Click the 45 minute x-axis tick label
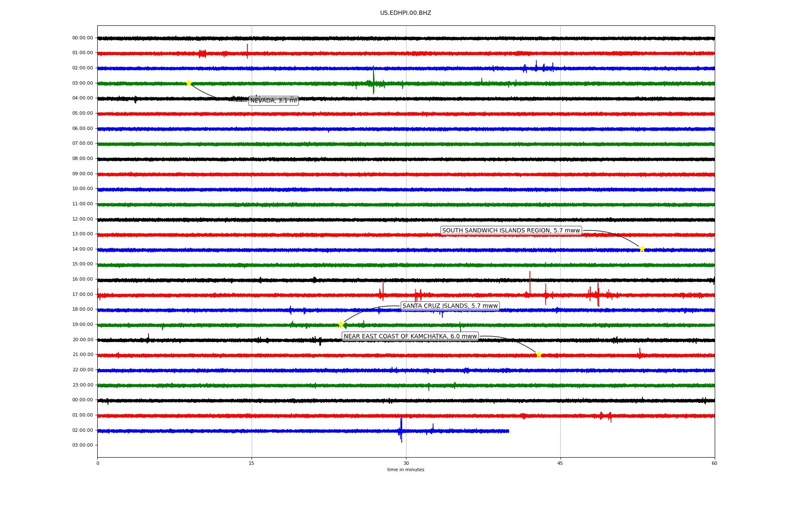The image size is (812, 508). (560, 463)
